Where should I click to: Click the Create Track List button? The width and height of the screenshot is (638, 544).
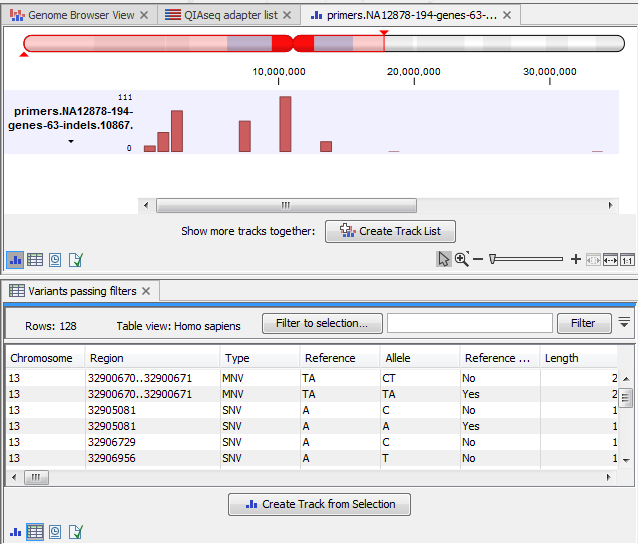coord(390,231)
